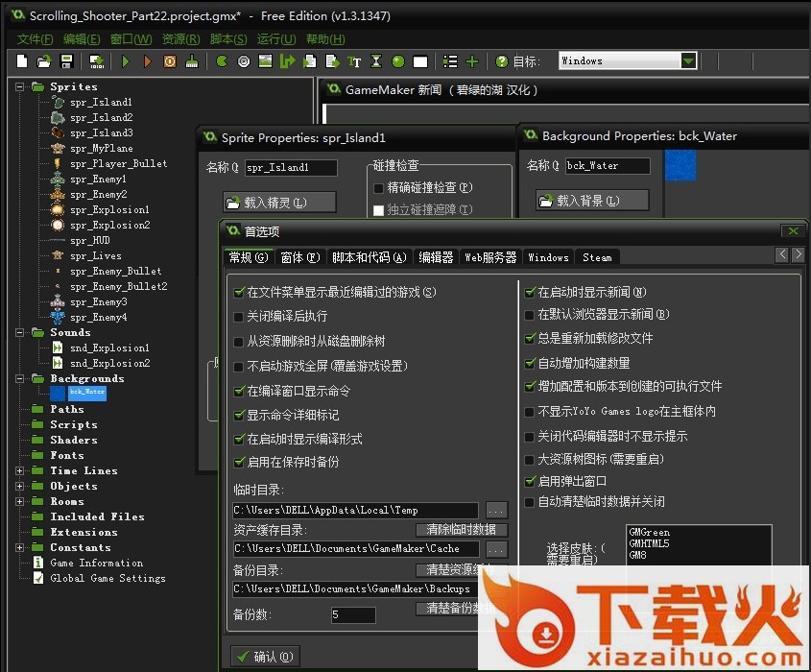Toggle delete from disk when removing resource

coord(238,342)
